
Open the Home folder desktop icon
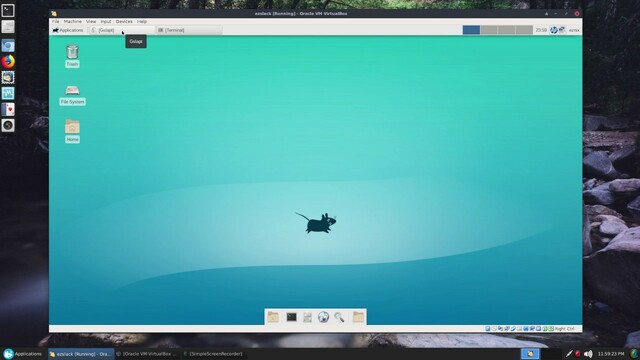coord(72,131)
